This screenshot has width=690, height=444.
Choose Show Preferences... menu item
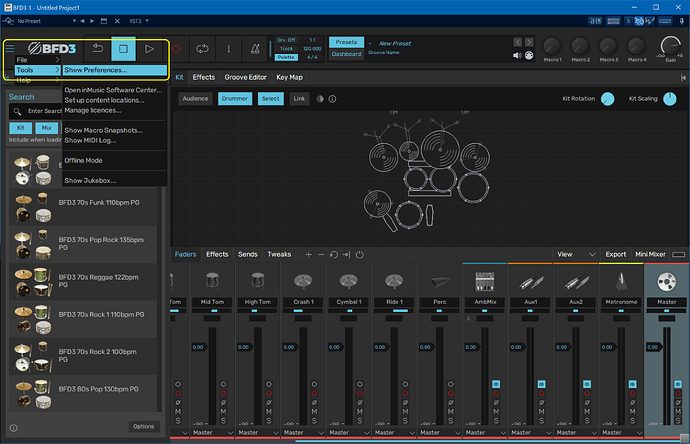click(x=114, y=70)
